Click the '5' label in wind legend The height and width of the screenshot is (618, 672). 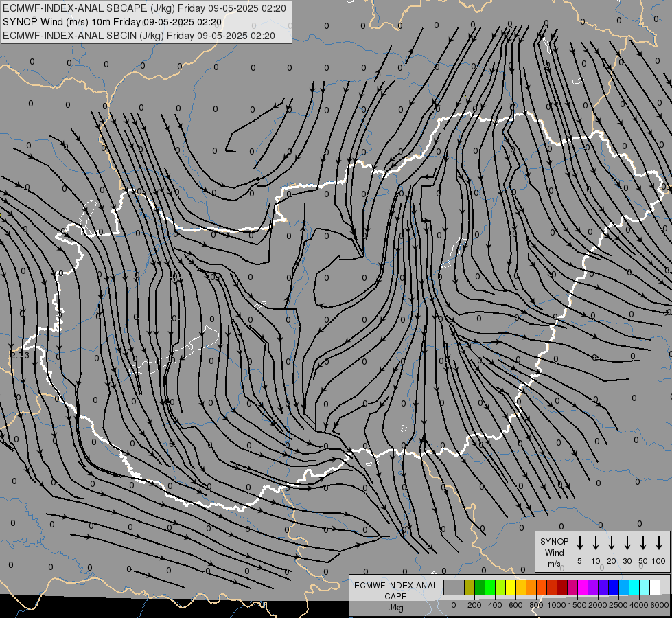click(x=579, y=561)
